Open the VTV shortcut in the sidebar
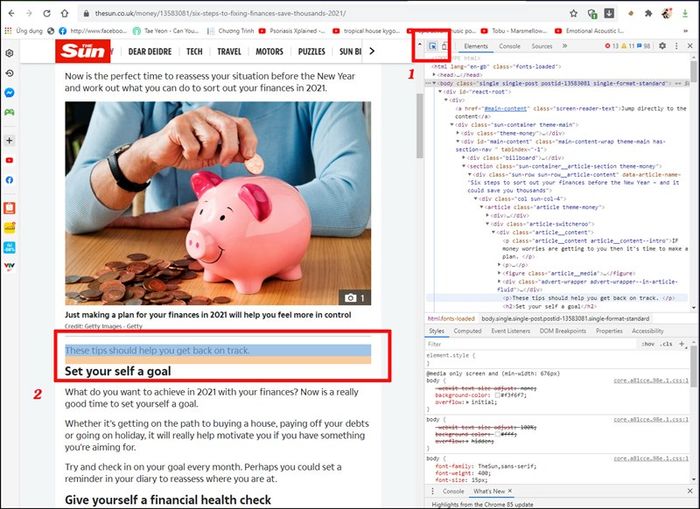This screenshot has height=509, width=700. click(x=9, y=266)
